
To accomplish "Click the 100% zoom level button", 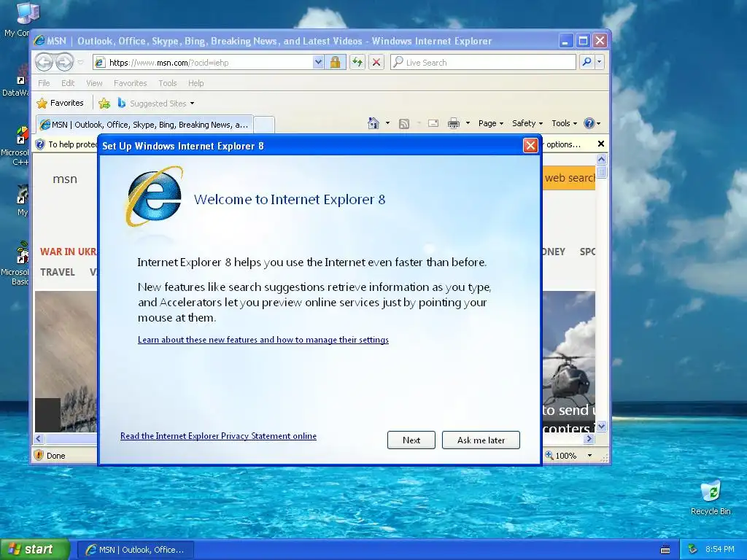I will point(561,456).
